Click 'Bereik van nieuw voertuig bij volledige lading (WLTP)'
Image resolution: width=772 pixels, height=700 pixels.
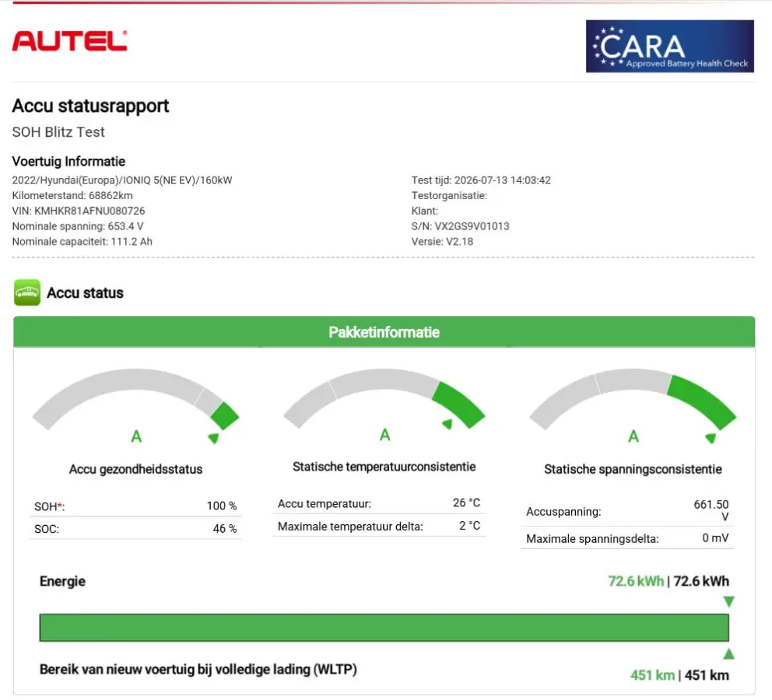click(198, 669)
